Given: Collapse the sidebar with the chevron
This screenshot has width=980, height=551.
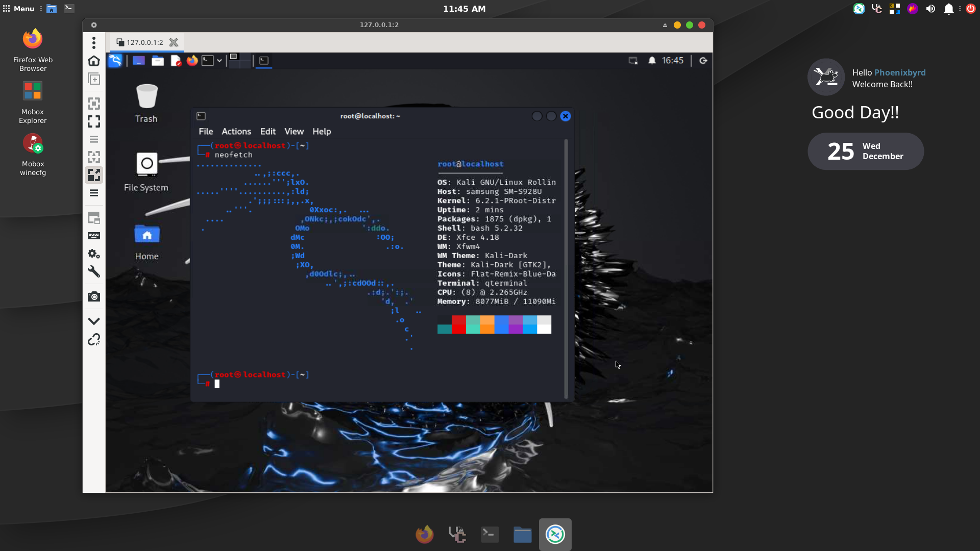Looking at the screenshot, I should 94,321.
